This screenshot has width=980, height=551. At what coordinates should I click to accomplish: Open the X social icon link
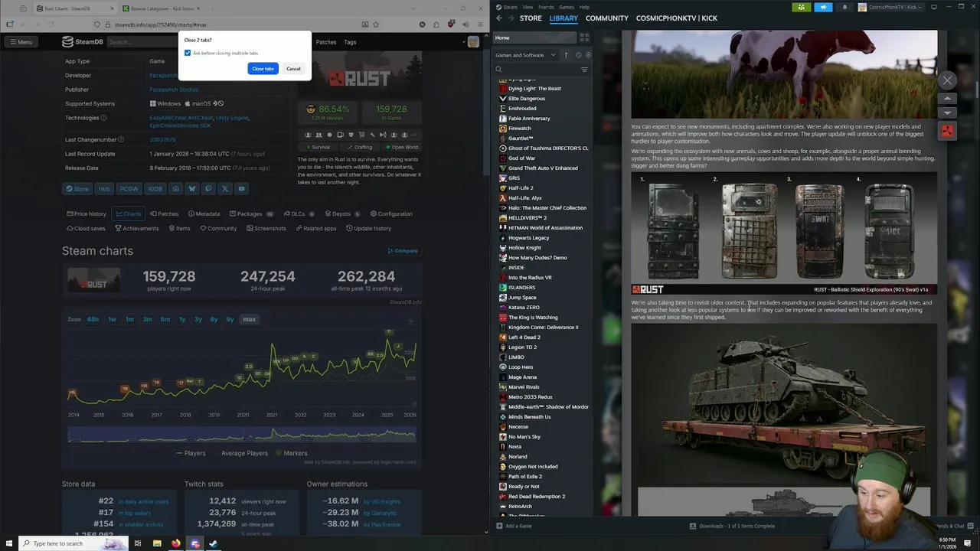(x=225, y=188)
